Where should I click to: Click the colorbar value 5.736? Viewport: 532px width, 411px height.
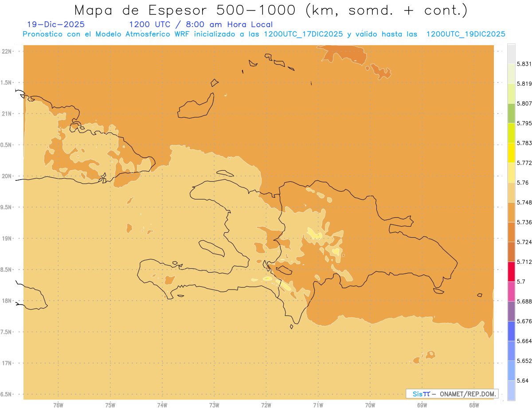coord(524,222)
